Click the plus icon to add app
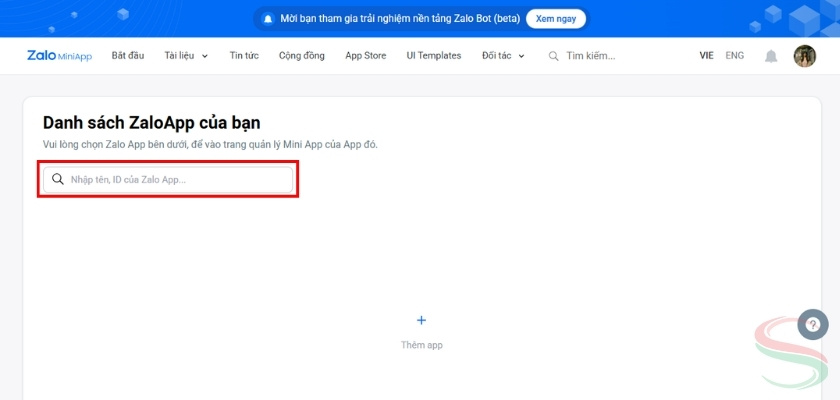The width and height of the screenshot is (840, 400). (422, 320)
